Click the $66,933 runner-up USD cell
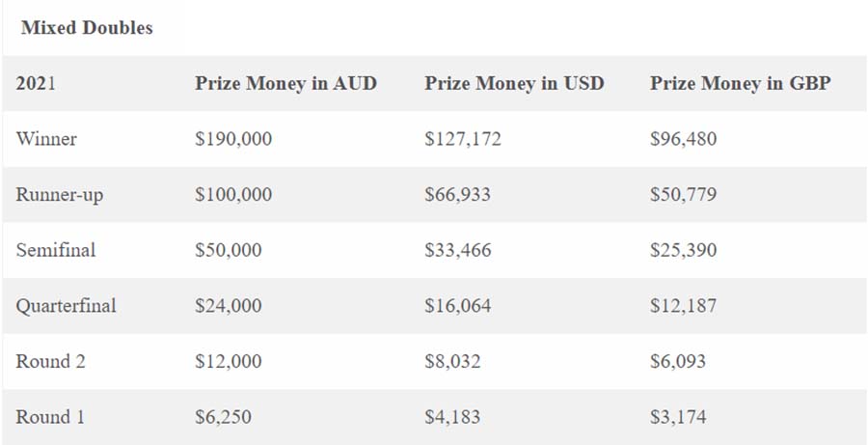This screenshot has height=445, width=868. 457,195
